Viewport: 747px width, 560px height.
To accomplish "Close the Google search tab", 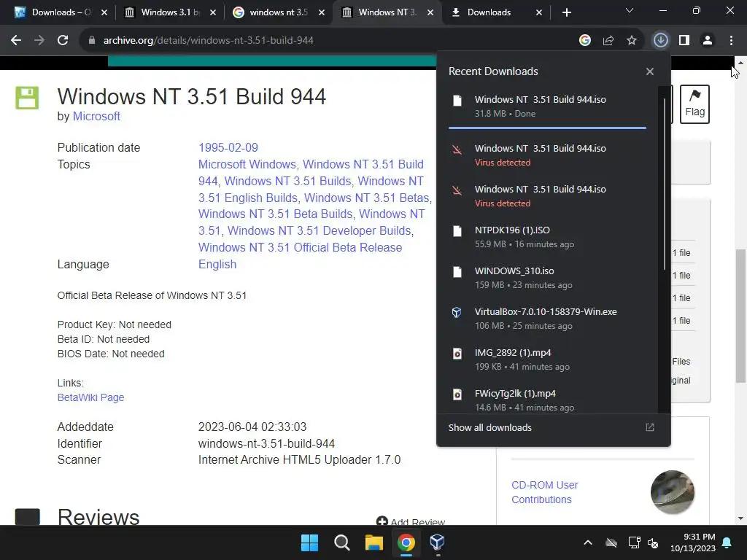I will [x=322, y=12].
